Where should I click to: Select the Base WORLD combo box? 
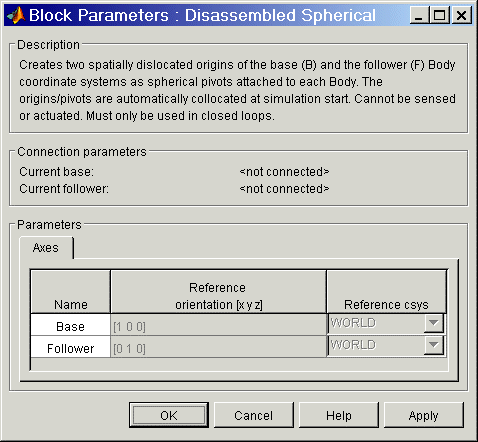click(x=386, y=323)
